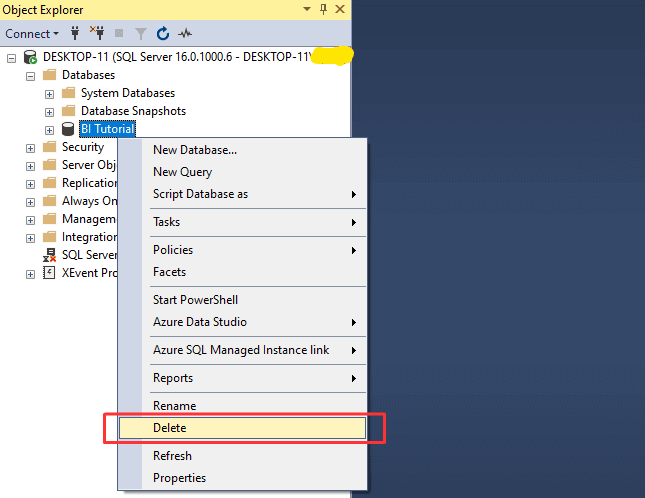Click the XEvent Profiler icon
645x498 pixels.
tap(49, 273)
